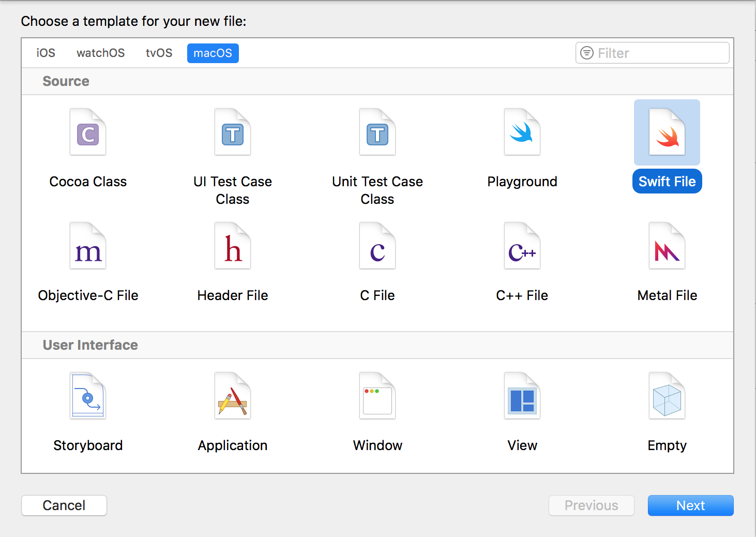Click the "C++ File" label

click(522, 295)
